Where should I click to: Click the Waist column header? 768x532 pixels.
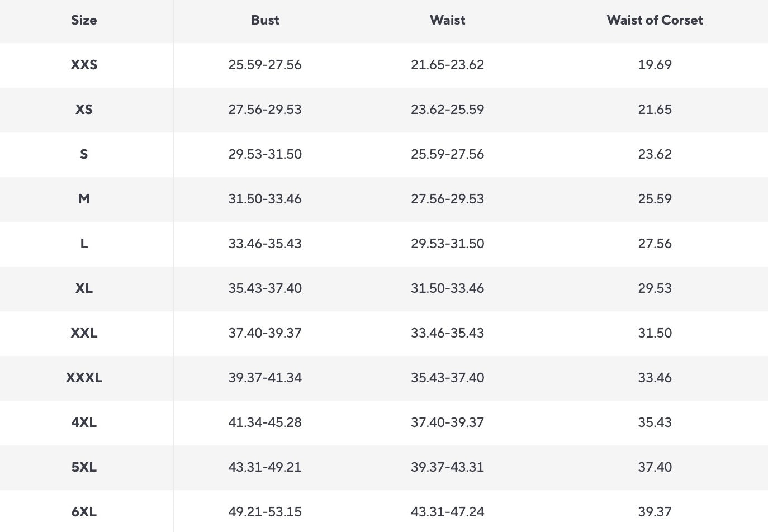[x=447, y=20]
